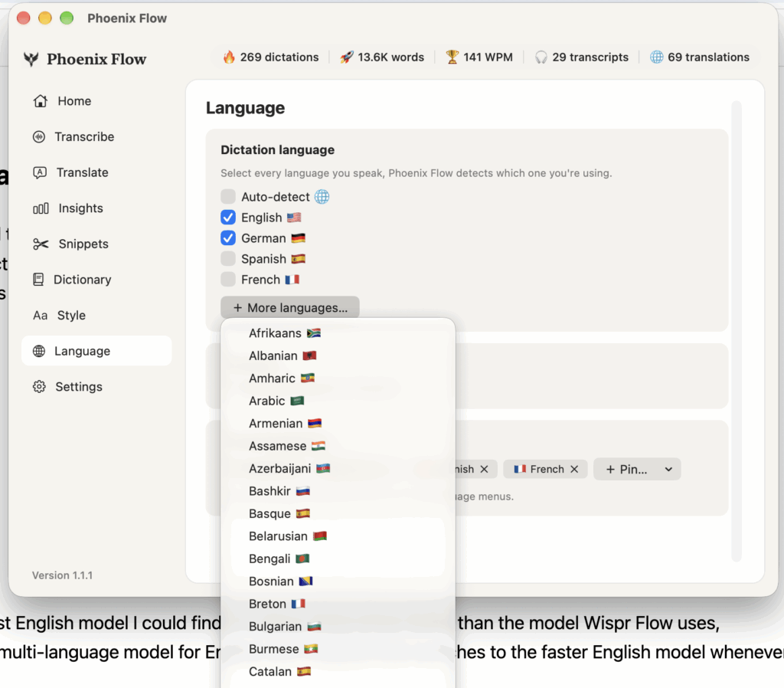Remove the partially hidden Spanish tag
This screenshot has width=784, height=688.
(x=484, y=470)
